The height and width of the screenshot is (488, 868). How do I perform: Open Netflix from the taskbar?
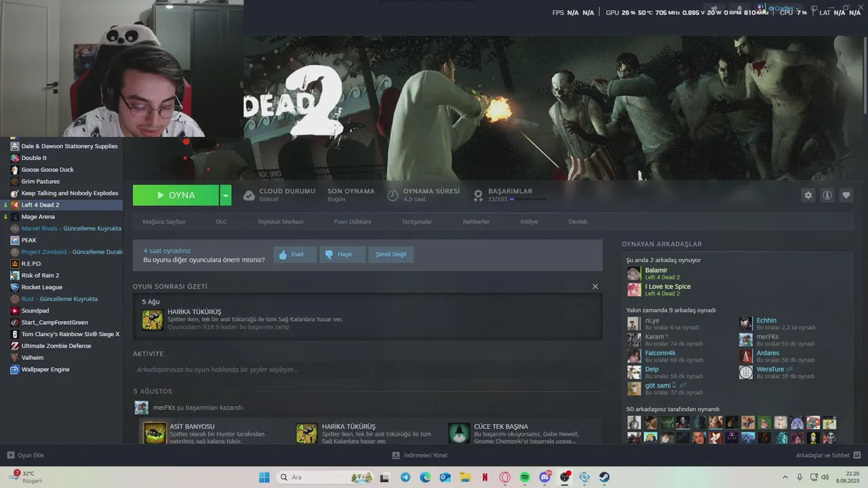point(485,477)
